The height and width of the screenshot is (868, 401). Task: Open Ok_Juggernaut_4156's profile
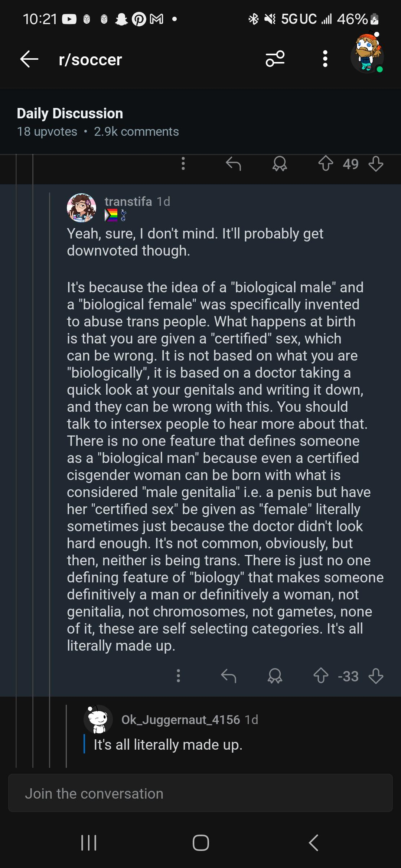point(180,720)
